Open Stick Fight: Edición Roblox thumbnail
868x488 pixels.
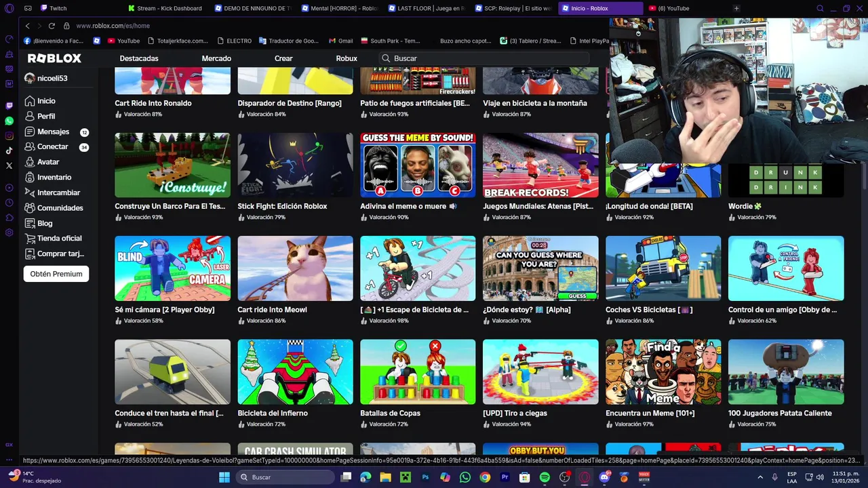point(295,165)
